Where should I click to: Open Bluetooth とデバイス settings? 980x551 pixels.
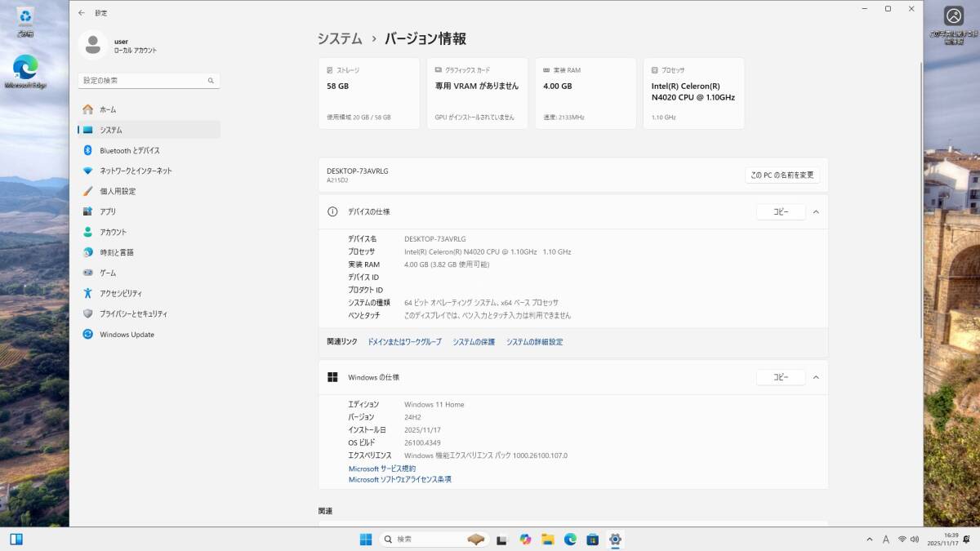click(129, 150)
